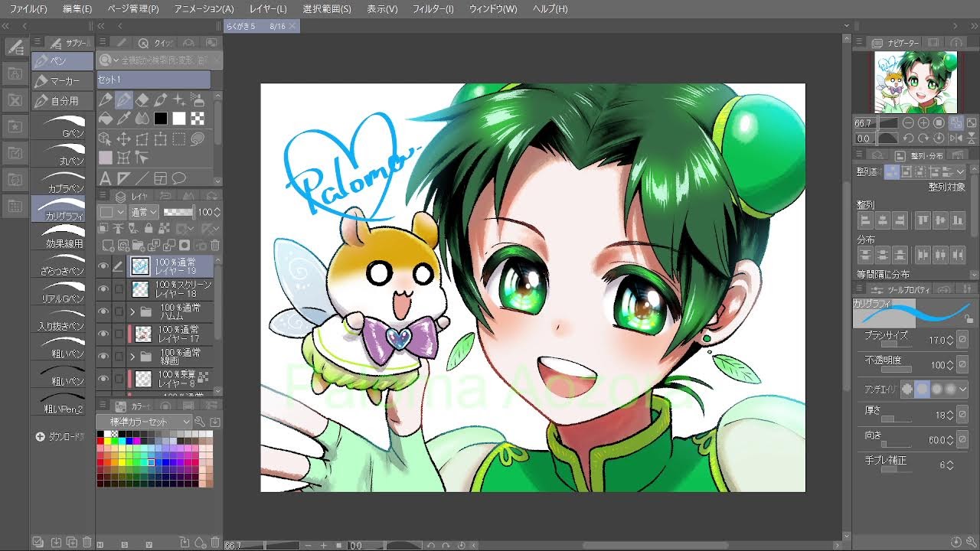Select the text tool A icon
980x551 pixels.
point(105,178)
